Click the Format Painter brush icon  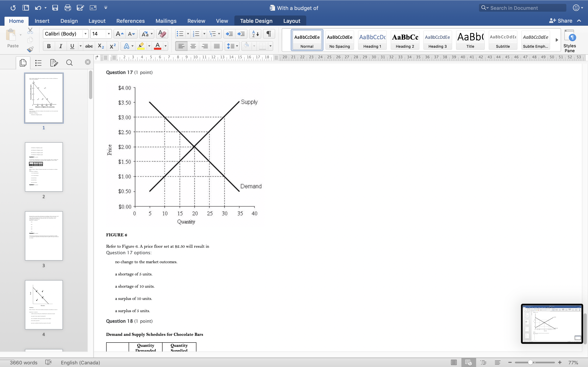[x=30, y=50]
